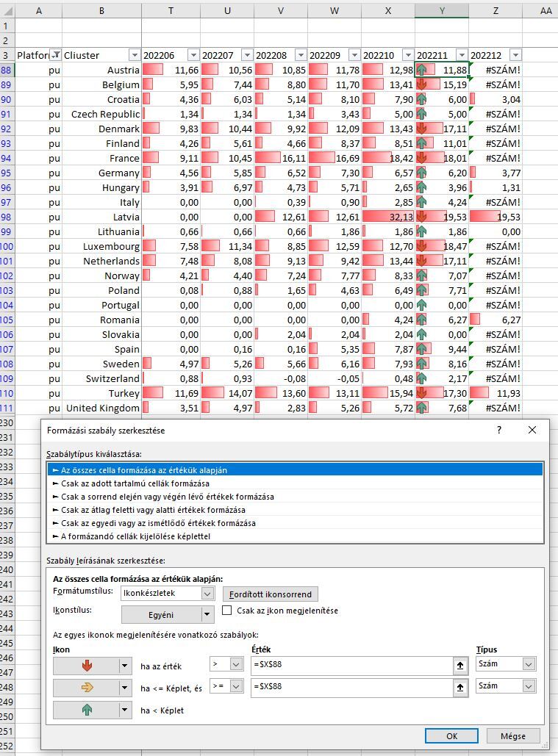Click Turkey 202207 cell with 14,07

(227, 394)
